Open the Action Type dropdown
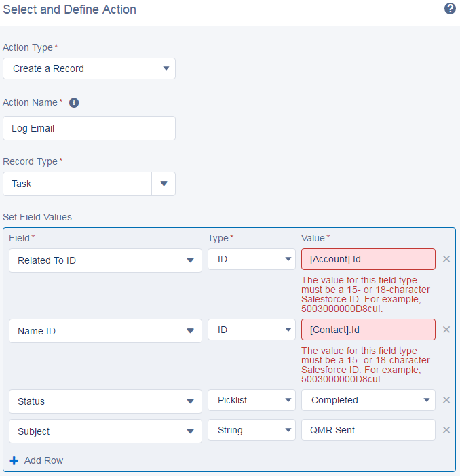The image size is (460, 476). pos(89,68)
